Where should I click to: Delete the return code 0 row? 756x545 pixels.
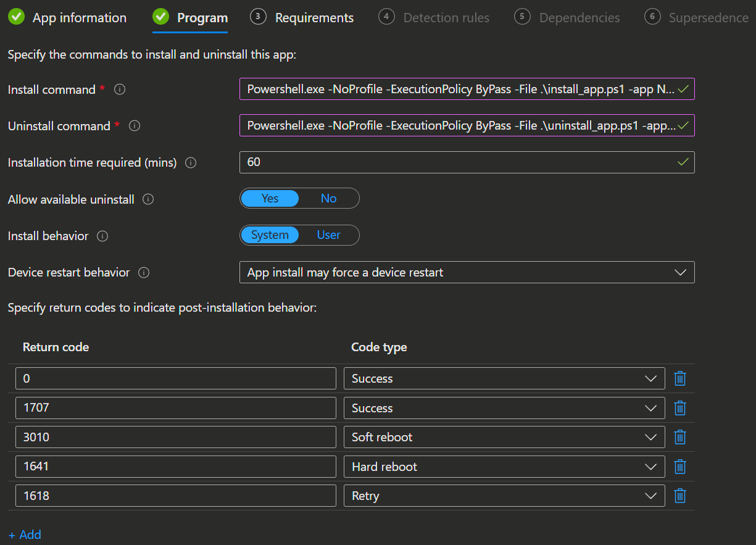(x=680, y=378)
